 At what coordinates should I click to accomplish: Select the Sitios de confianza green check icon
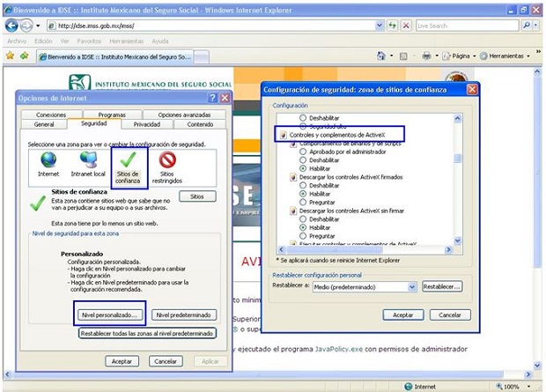click(129, 159)
